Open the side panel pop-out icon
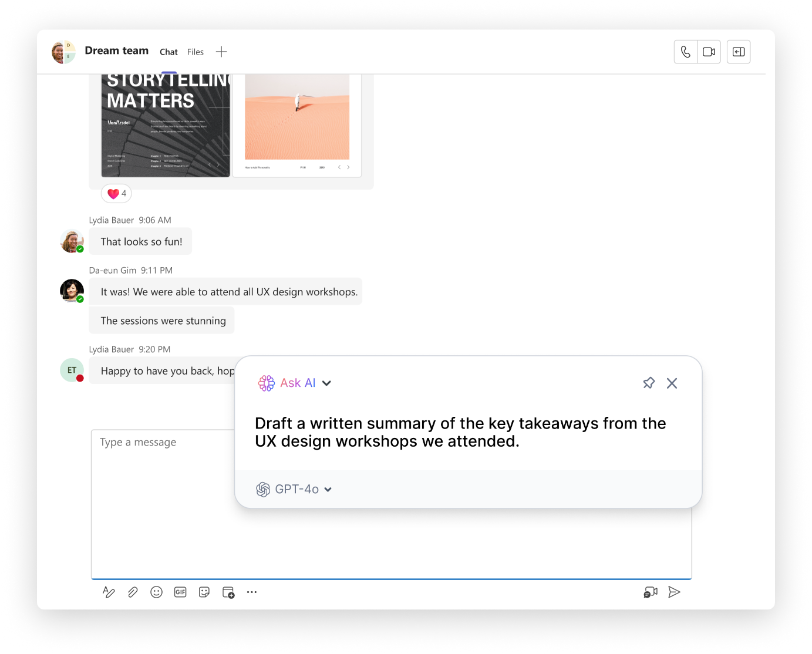This screenshot has width=812, height=654. (x=739, y=52)
